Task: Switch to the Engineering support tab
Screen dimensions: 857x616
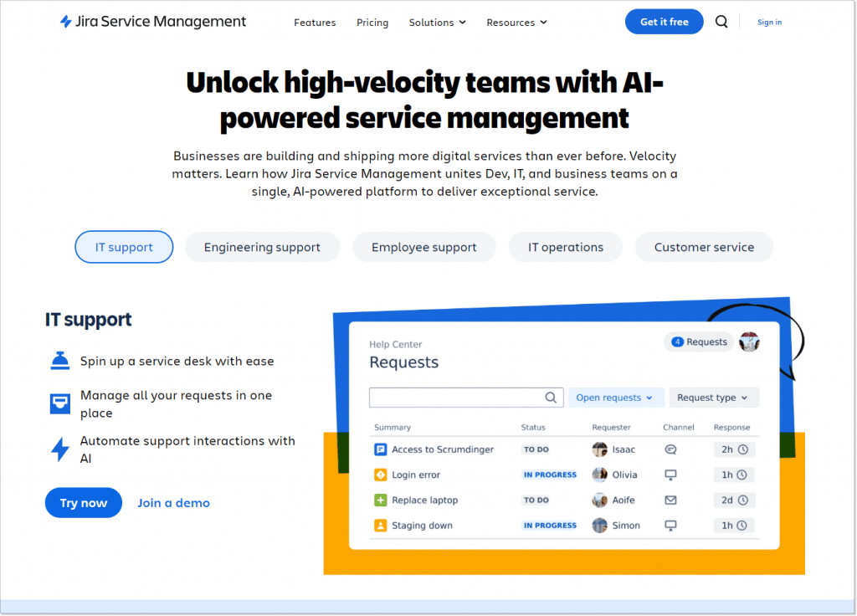Action: (x=262, y=247)
